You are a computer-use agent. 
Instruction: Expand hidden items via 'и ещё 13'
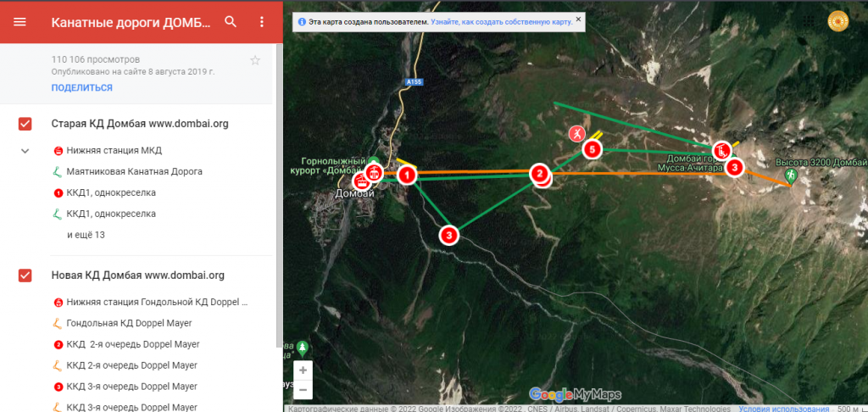point(86,235)
